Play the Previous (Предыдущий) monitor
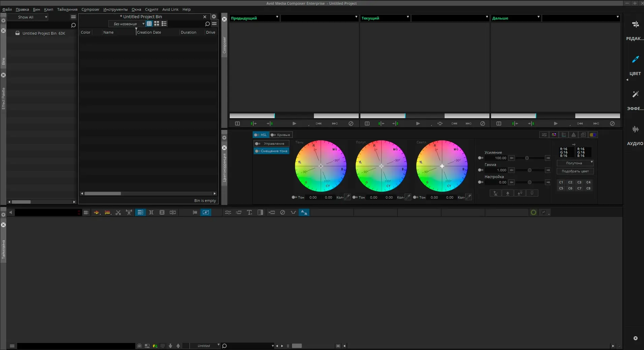The image size is (644, 350). pos(294,124)
